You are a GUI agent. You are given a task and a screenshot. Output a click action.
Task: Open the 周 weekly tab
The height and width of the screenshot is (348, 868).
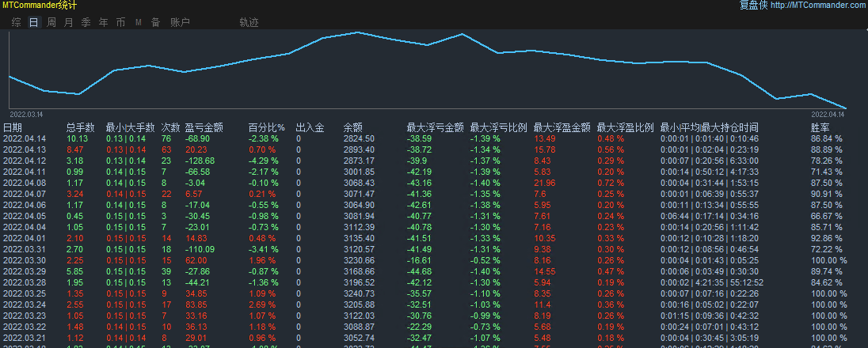51,23
